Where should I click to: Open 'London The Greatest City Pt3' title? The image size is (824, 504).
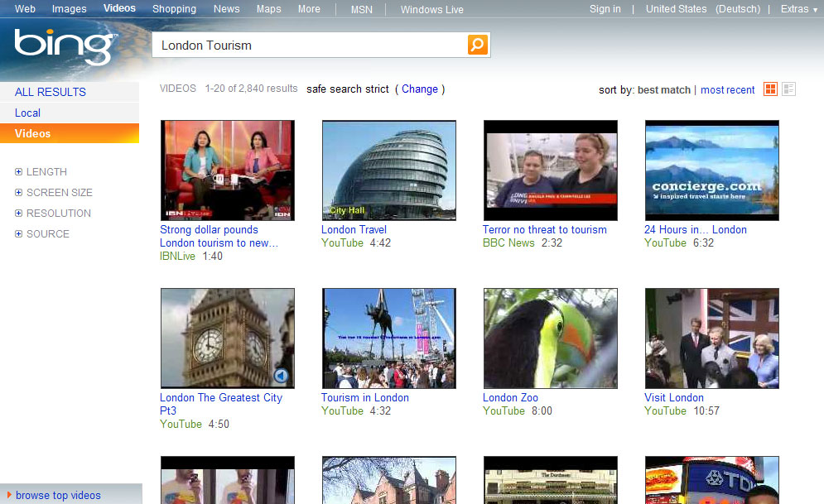pyautogui.click(x=221, y=404)
